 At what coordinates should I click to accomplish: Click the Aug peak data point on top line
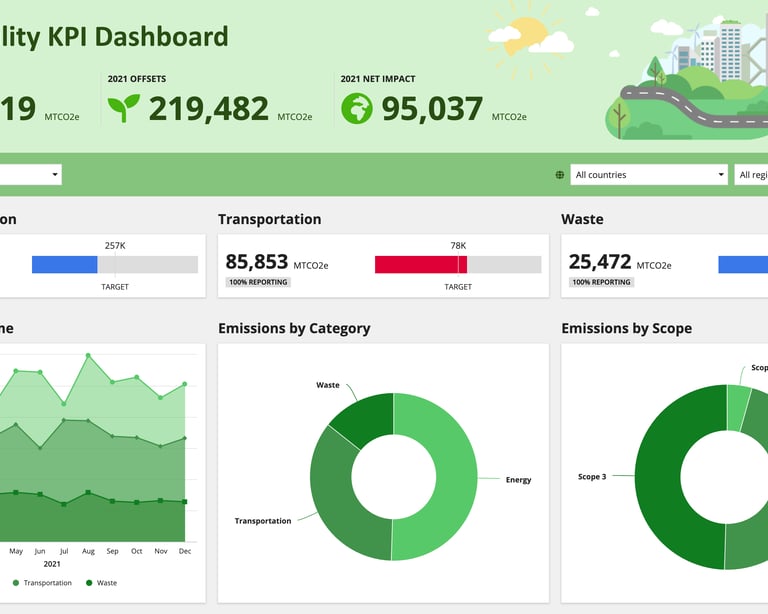88,355
